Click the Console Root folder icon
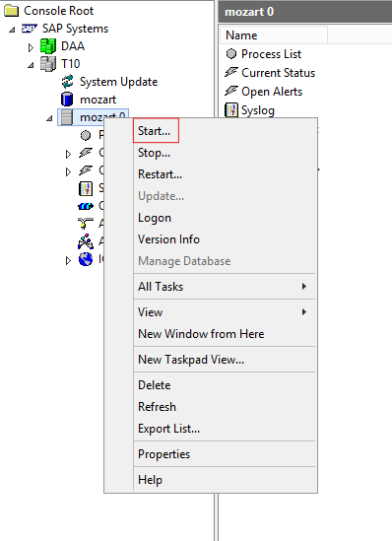 coord(12,11)
